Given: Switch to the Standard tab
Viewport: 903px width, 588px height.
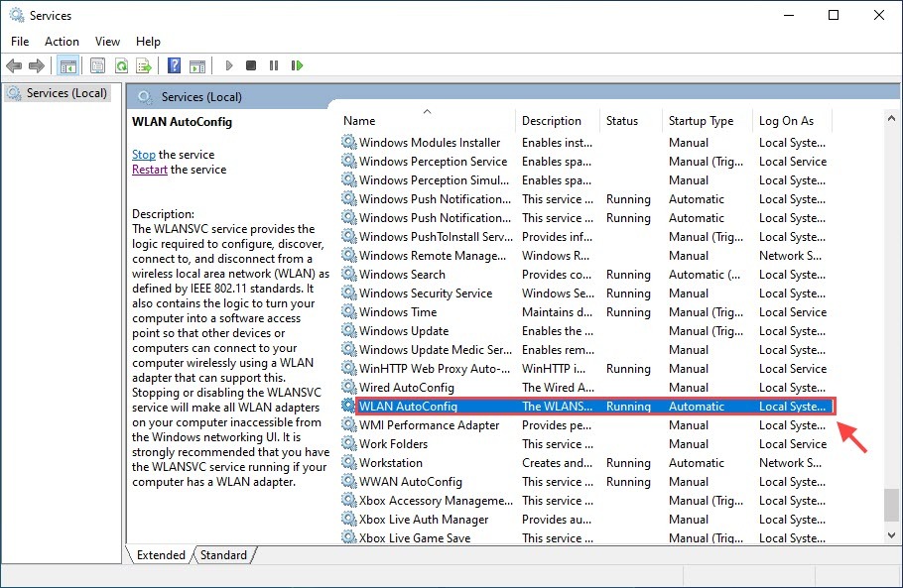Looking at the screenshot, I should tap(223, 555).
